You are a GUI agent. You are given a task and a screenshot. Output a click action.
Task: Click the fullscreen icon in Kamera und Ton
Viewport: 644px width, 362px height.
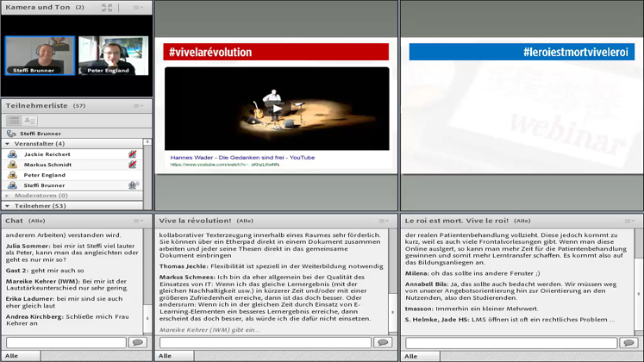pos(107,7)
